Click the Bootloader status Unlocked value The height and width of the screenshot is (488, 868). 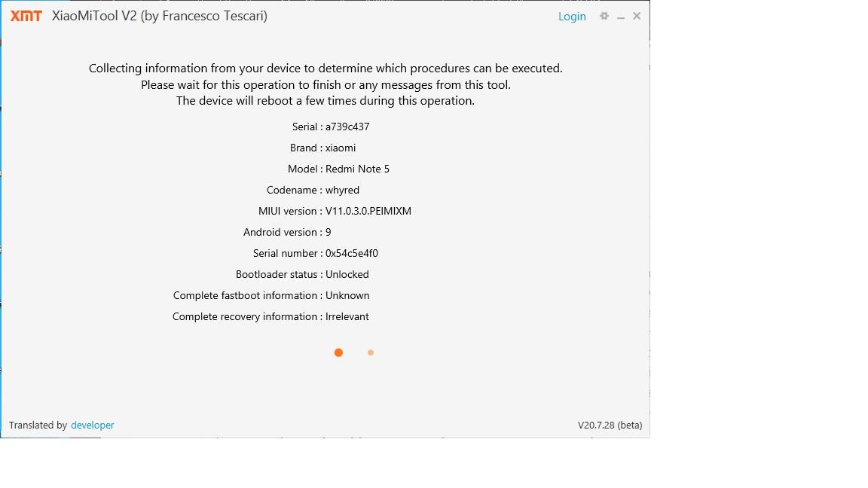[x=347, y=274]
